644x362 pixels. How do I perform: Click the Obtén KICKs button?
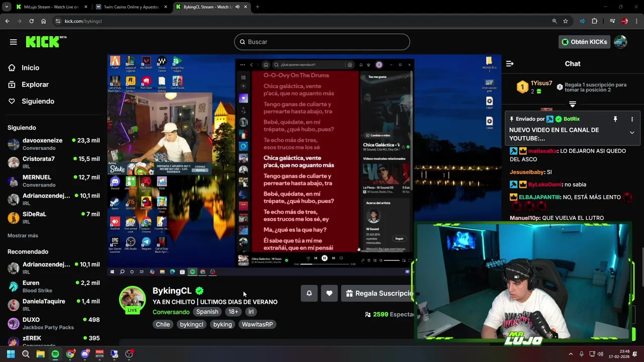coord(584,42)
